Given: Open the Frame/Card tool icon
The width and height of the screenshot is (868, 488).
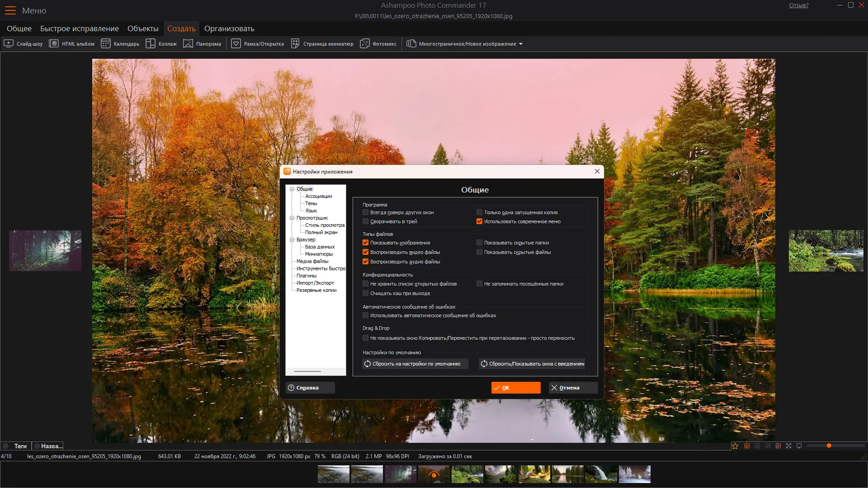Looking at the screenshot, I should [x=236, y=44].
